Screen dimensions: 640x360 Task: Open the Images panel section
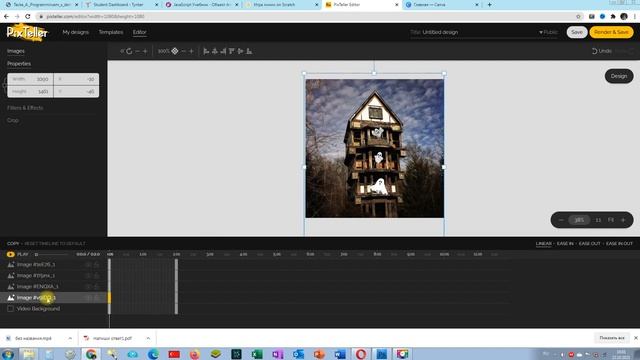click(x=16, y=51)
